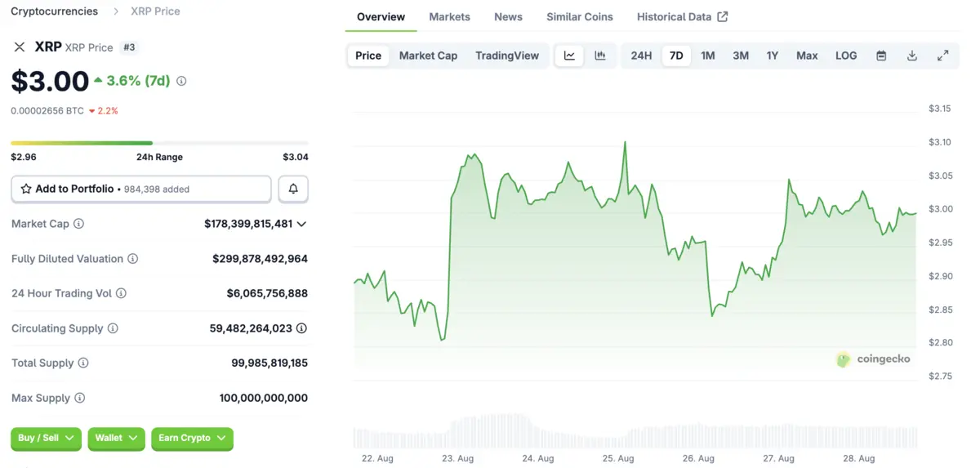This screenshot has width=980, height=468.
Task: Toggle LOG scale on chart
Action: point(846,56)
